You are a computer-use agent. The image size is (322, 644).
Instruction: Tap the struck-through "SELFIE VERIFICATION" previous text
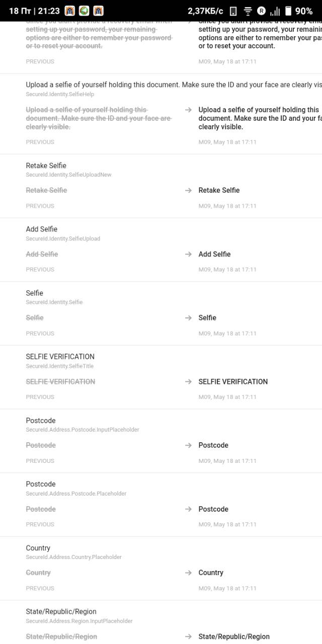pos(60,382)
